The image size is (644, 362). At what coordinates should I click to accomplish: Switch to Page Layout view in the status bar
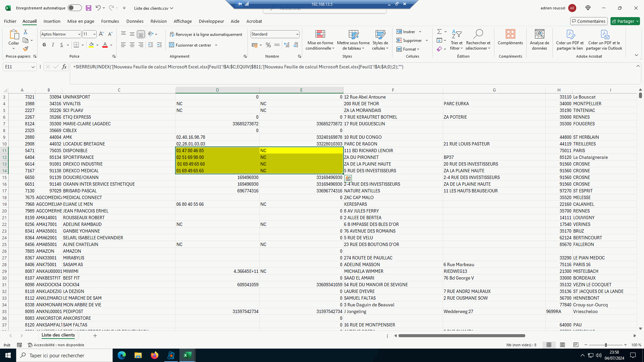coord(562,345)
